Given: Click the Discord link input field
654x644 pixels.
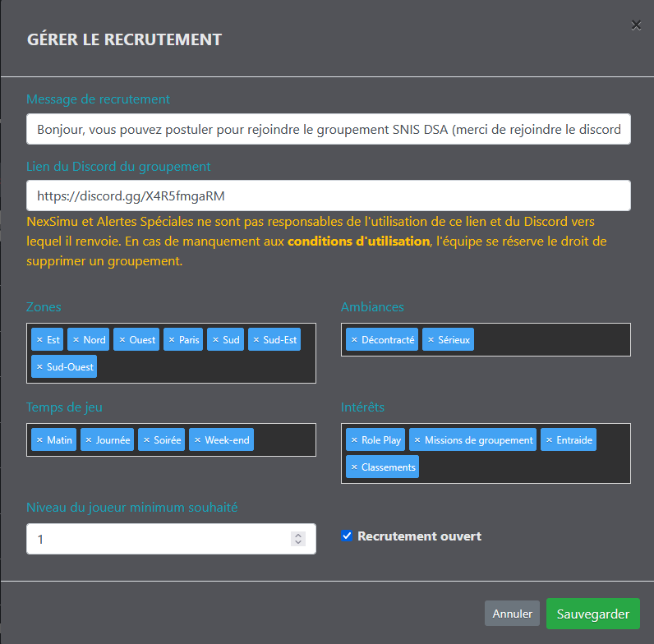Looking at the screenshot, I should click(329, 196).
